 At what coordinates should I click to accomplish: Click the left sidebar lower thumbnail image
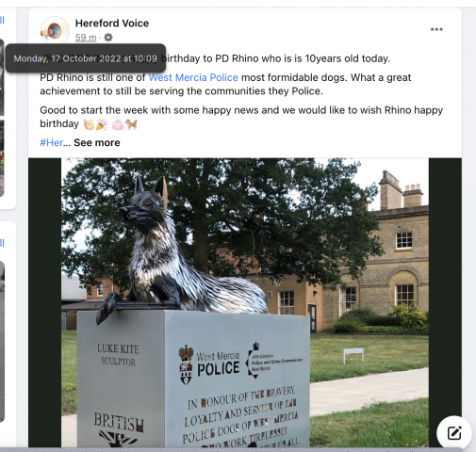(x=2, y=341)
